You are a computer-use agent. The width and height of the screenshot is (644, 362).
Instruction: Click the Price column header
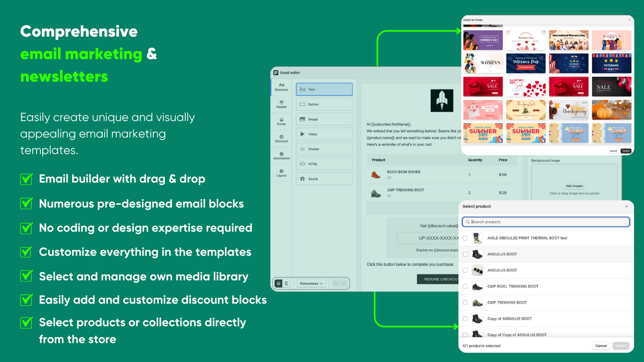(503, 160)
